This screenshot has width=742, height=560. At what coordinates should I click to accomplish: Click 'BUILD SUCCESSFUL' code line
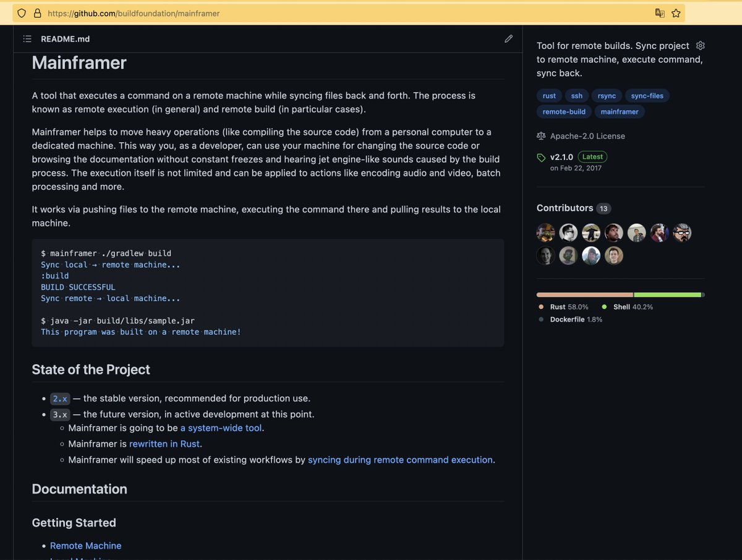78,287
